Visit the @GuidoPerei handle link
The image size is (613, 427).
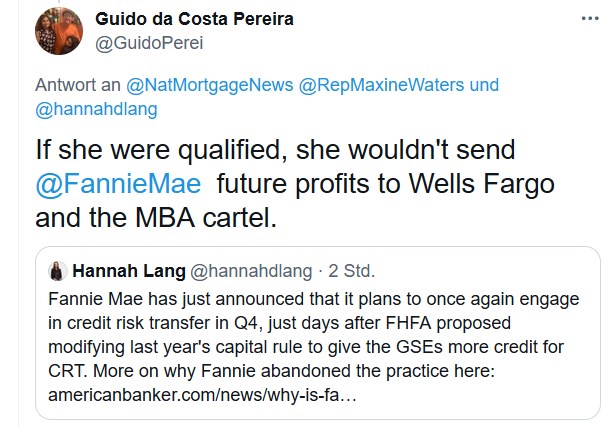146,43
